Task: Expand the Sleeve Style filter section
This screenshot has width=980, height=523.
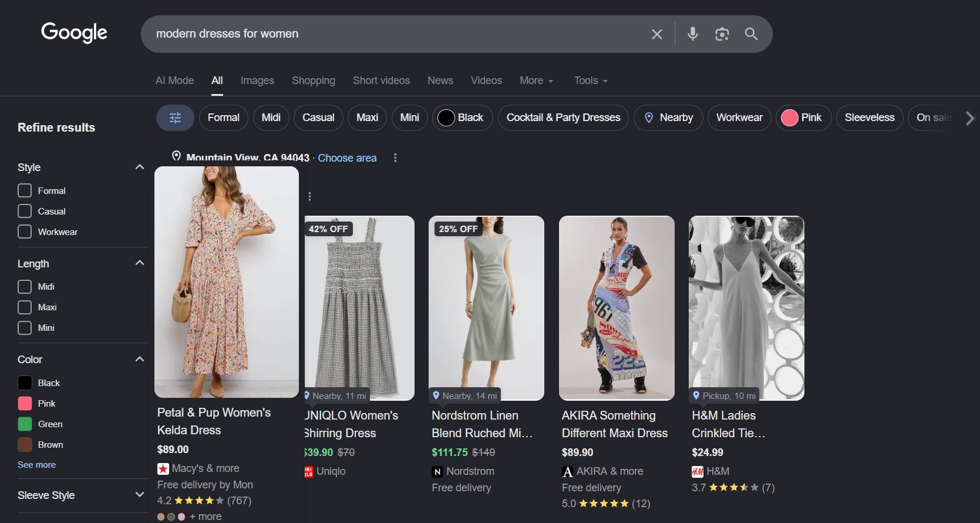Action: pos(140,495)
